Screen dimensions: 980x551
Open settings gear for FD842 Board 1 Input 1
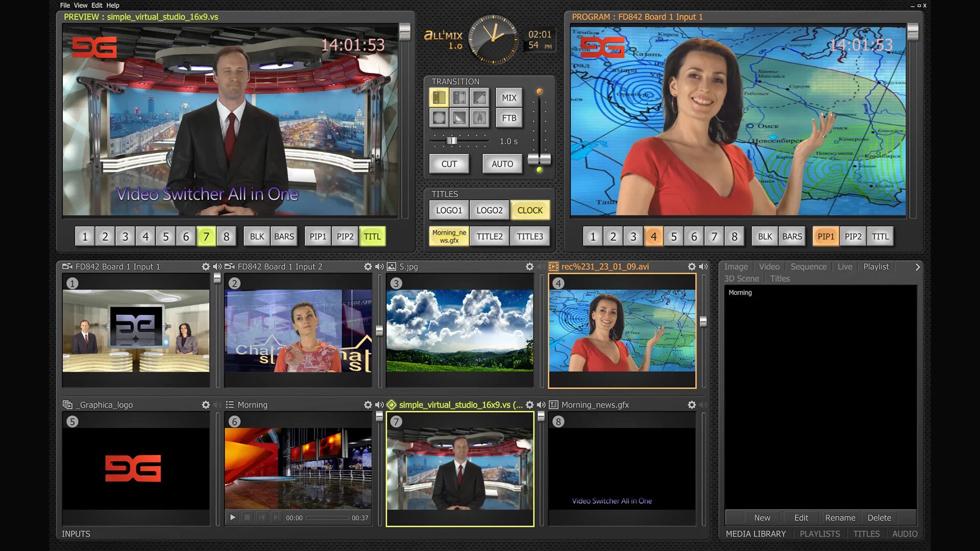click(x=206, y=267)
